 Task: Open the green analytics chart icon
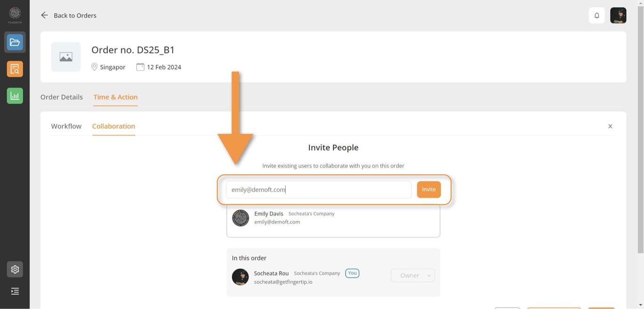pyautogui.click(x=15, y=96)
